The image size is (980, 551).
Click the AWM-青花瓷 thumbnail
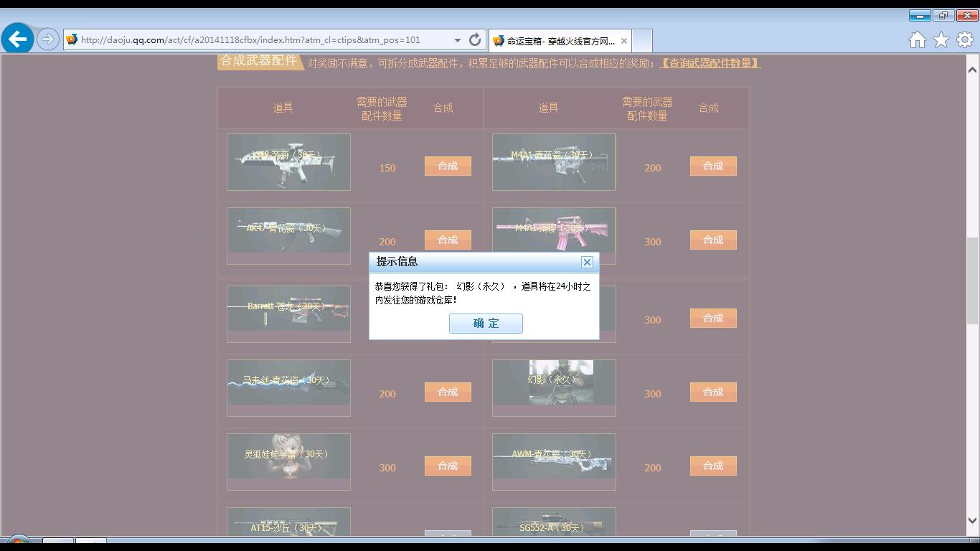554,462
